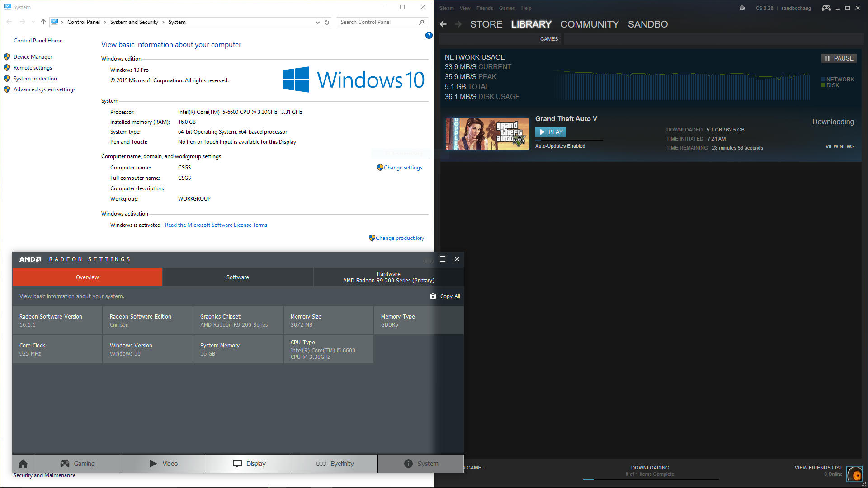Click Change product key link
Image resolution: width=868 pixels, height=488 pixels.
pos(400,238)
